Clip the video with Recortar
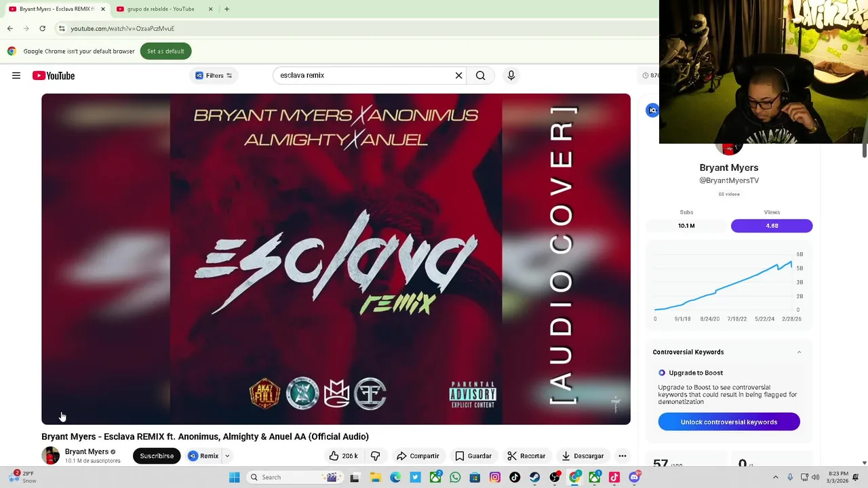868x488 pixels. pos(526,456)
